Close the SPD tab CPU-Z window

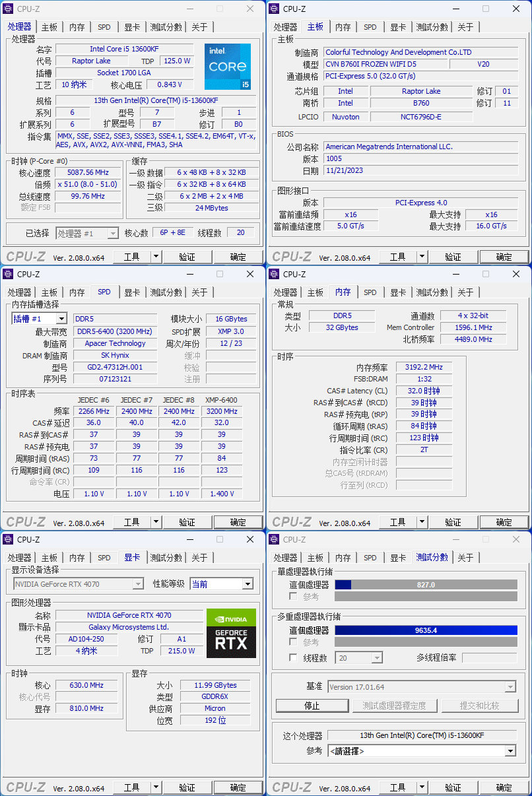[250, 275]
